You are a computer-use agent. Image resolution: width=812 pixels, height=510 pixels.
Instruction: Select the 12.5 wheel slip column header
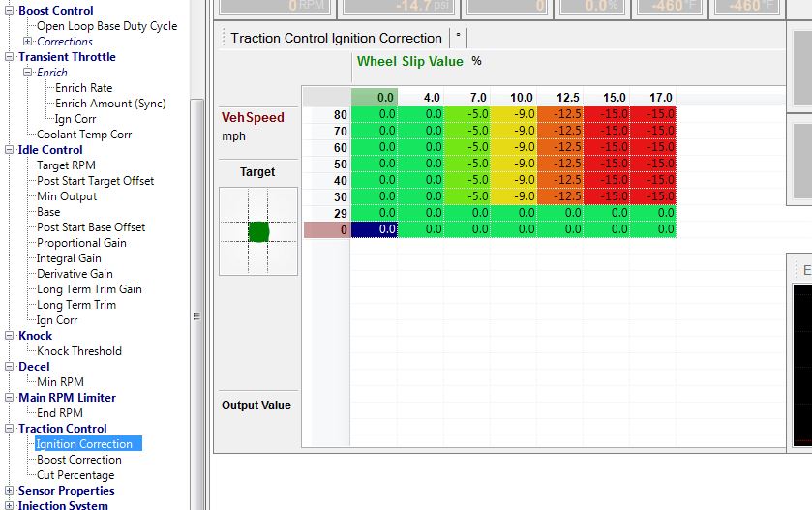click(x=559, y=98)
